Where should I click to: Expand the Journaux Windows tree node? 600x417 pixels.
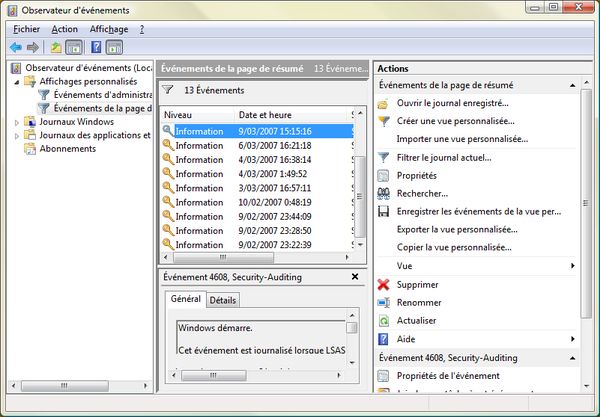(17, 122)
